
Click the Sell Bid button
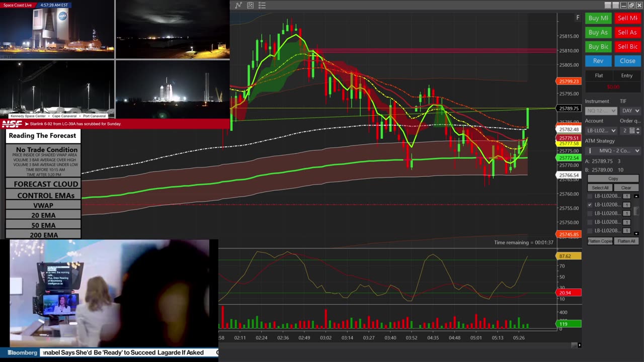click(627, 47)
